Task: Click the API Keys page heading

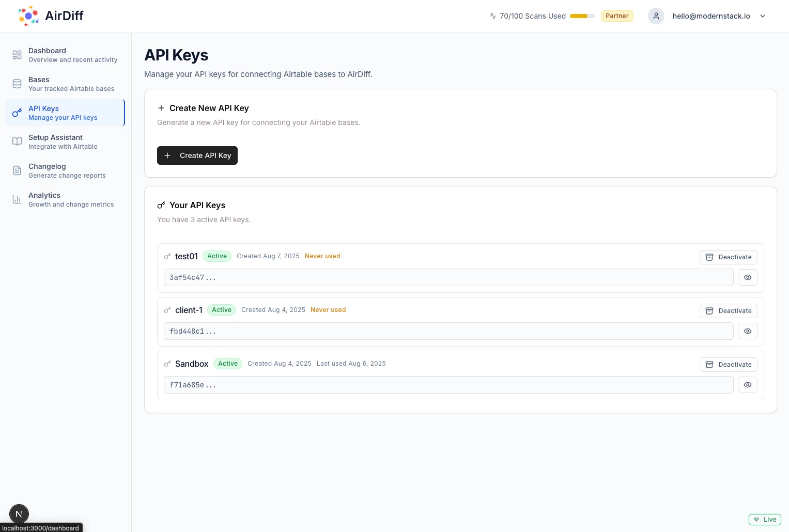Action: click(x=176, y=55)
